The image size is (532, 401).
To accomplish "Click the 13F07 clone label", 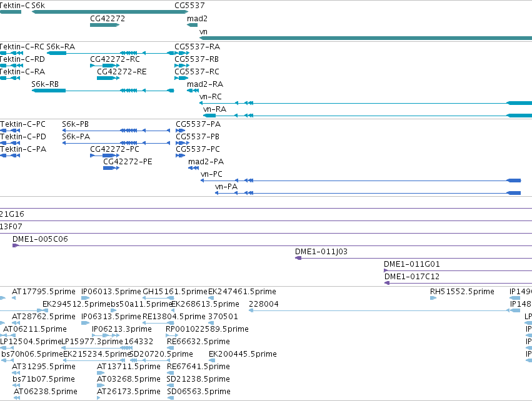I will pos(11,227).
